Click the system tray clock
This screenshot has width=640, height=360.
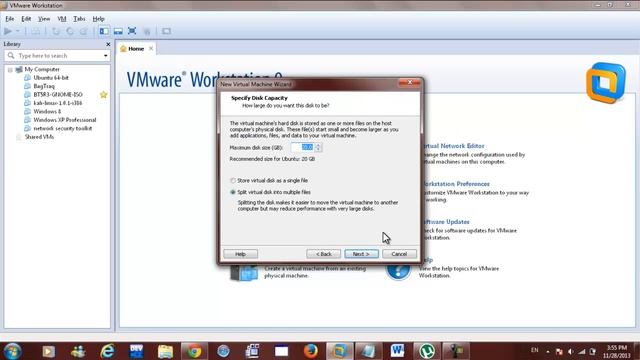(617, 351)
